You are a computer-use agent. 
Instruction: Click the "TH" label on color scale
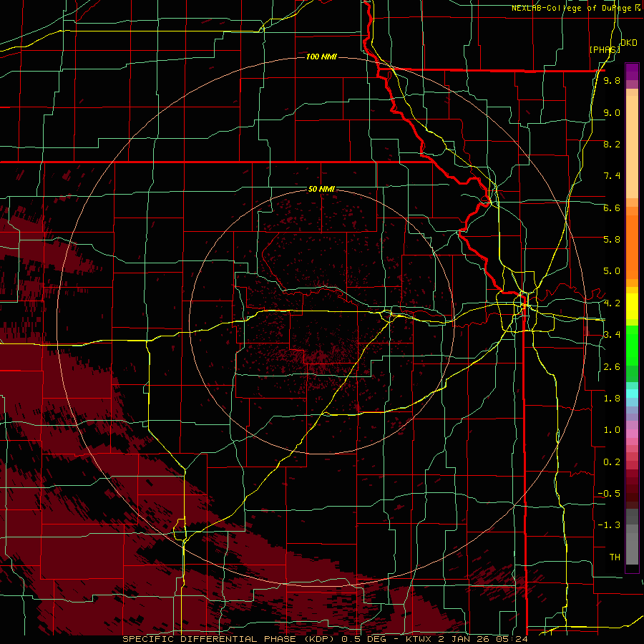(615, 557)
